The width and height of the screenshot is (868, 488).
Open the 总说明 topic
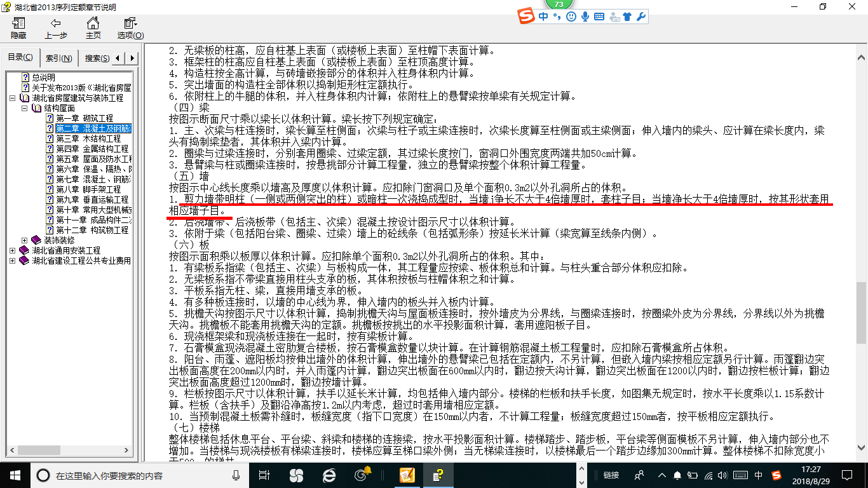pos(44,78)
